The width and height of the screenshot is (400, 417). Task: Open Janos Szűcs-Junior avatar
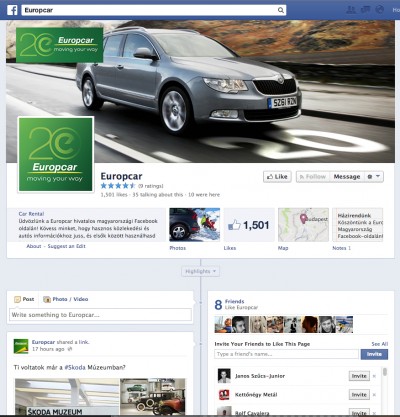(224, 376)
